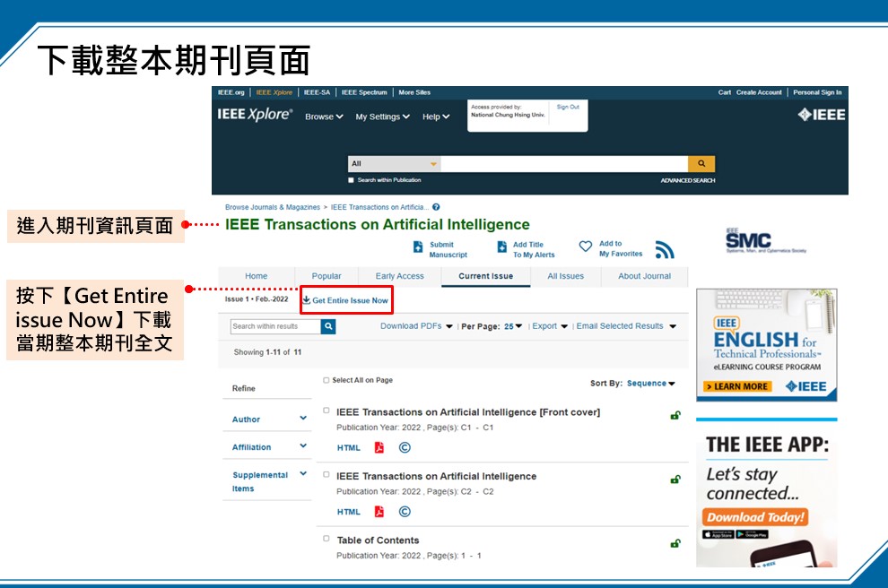Click into the main search input field
The image size is (888, 588).
point(564,163)
